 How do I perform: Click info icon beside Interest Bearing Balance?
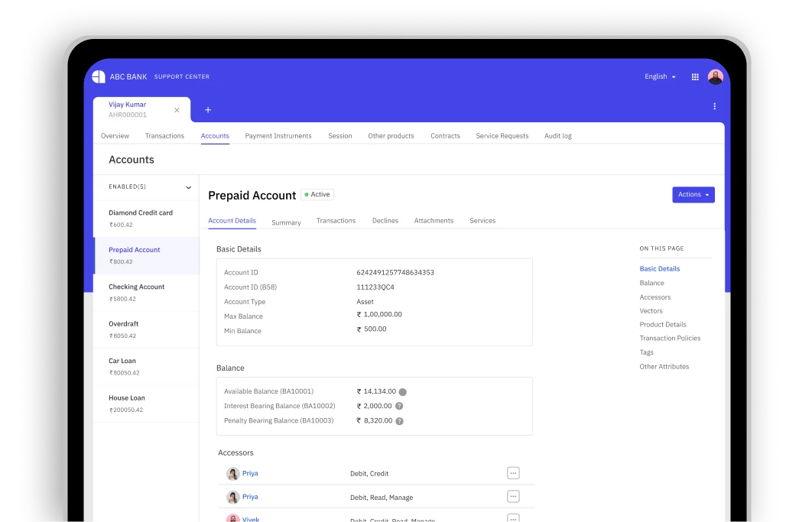click(x=399, y=406)
